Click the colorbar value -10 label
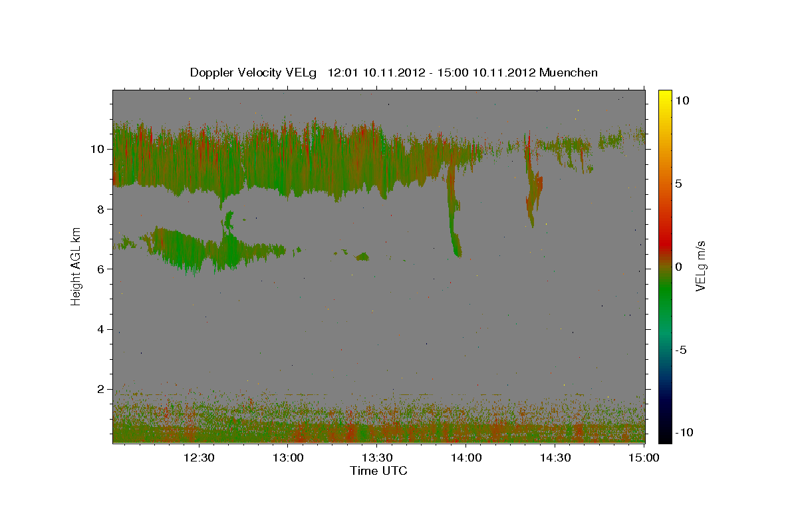The image size is (798, 532). point(684,432)
